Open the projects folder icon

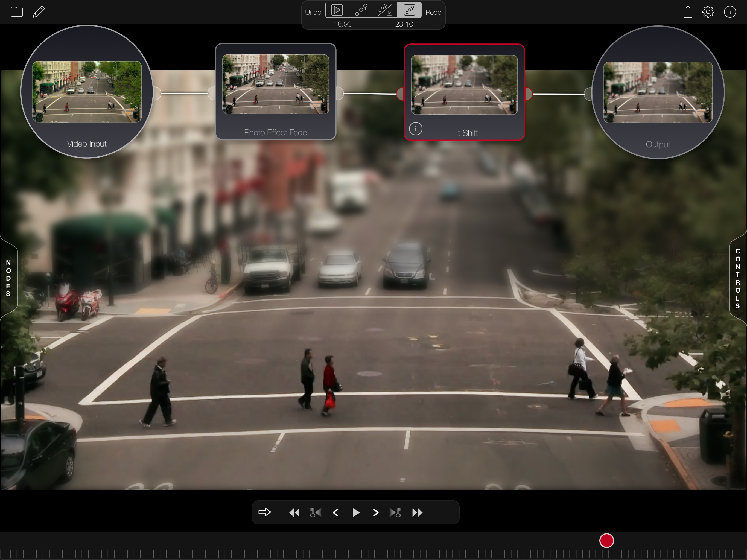coord(17,12)
